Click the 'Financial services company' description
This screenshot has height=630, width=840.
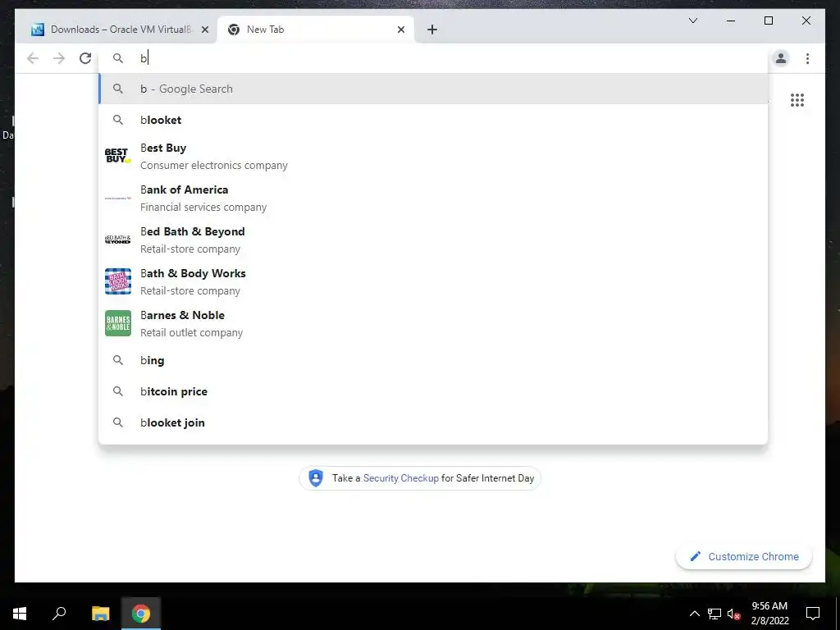pyautogui.click(x=203, y=208)
